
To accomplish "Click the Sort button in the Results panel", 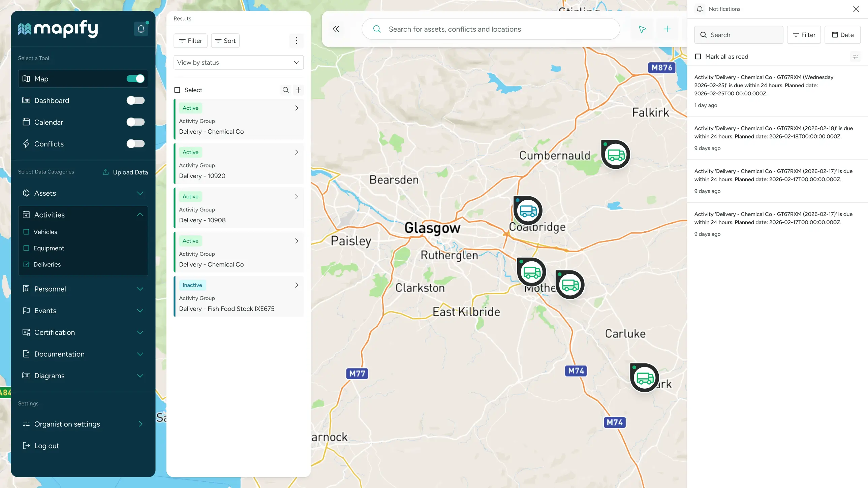I will [225, 40].
